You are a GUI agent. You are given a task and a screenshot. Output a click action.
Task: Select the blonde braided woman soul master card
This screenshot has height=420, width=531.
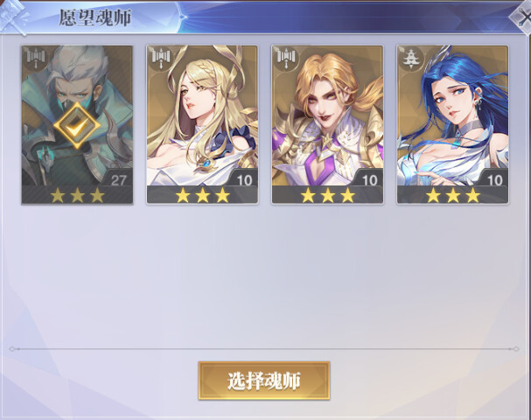click(x=202, y=124)
